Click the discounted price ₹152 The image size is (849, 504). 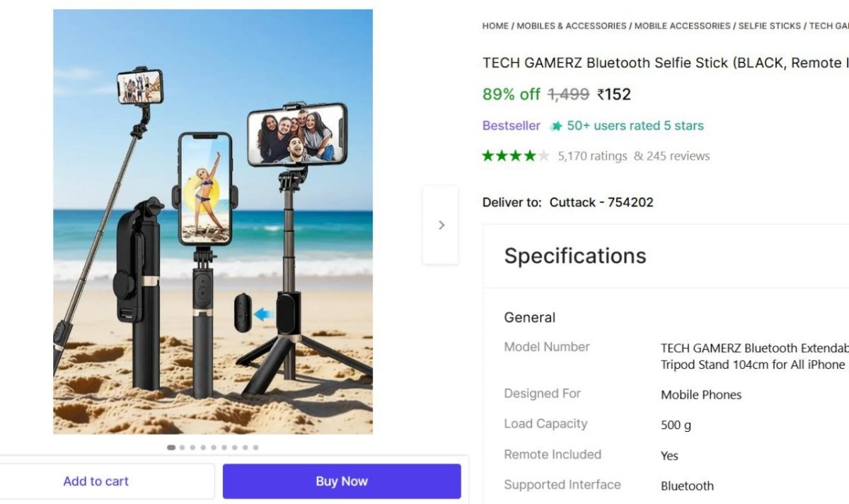614,93
